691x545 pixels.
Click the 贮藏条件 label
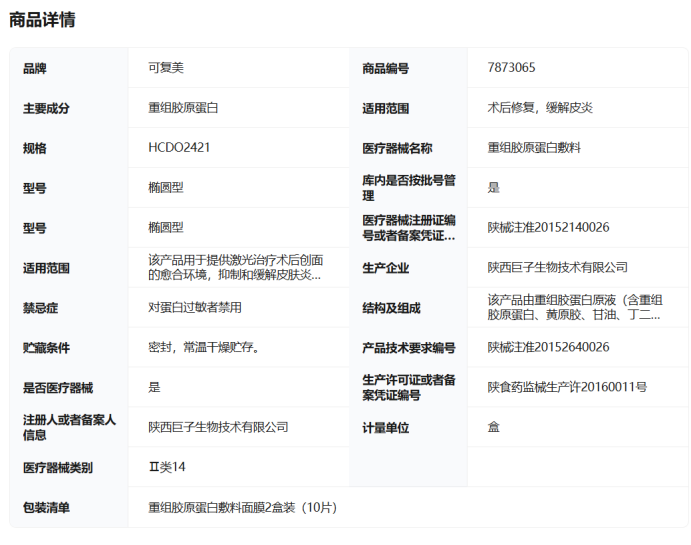(46, 348)
